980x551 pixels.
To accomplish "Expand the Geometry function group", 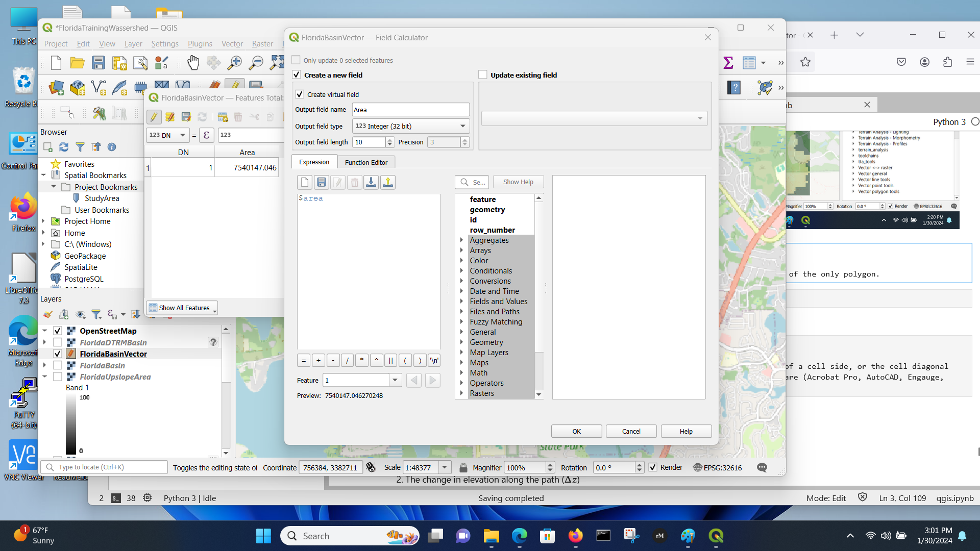I will point(461,342).
